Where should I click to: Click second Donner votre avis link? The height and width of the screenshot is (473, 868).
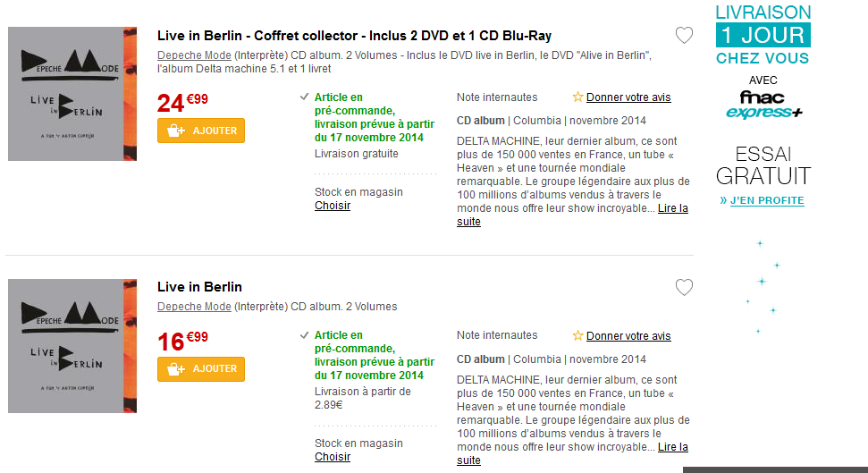628,336
